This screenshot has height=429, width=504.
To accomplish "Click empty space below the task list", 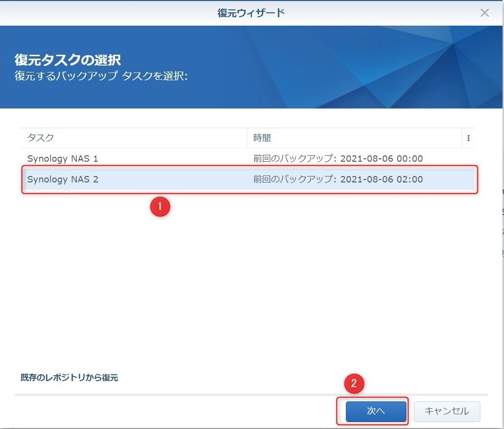I will (246, 286).
